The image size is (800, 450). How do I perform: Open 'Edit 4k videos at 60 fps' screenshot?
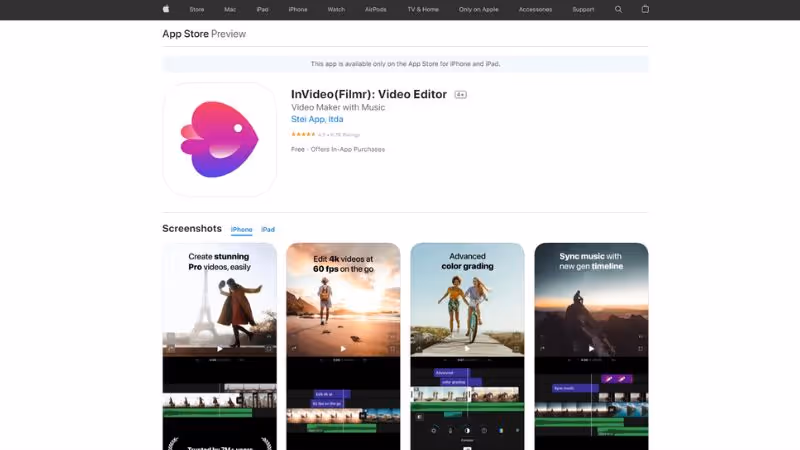pyautogui.click(x=343, y=346)
